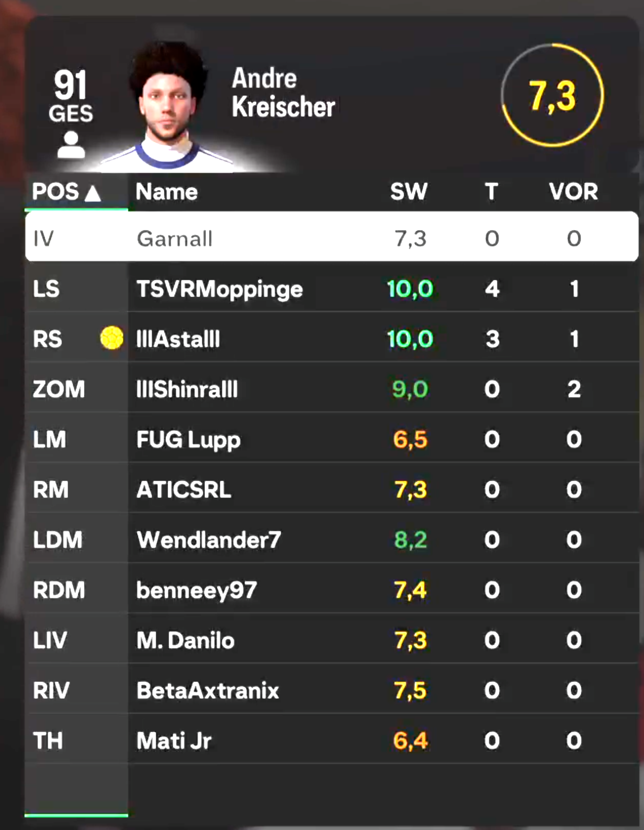This screenshot has height=830, width=644.
Task: Select the highlighted Garnall row
Action: 332,237
